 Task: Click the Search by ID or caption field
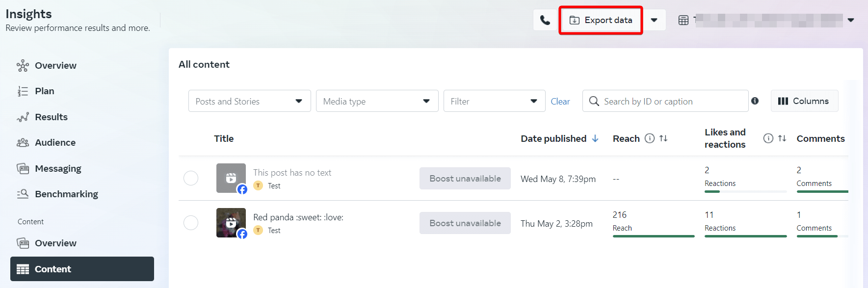click(x=665, y=101)
